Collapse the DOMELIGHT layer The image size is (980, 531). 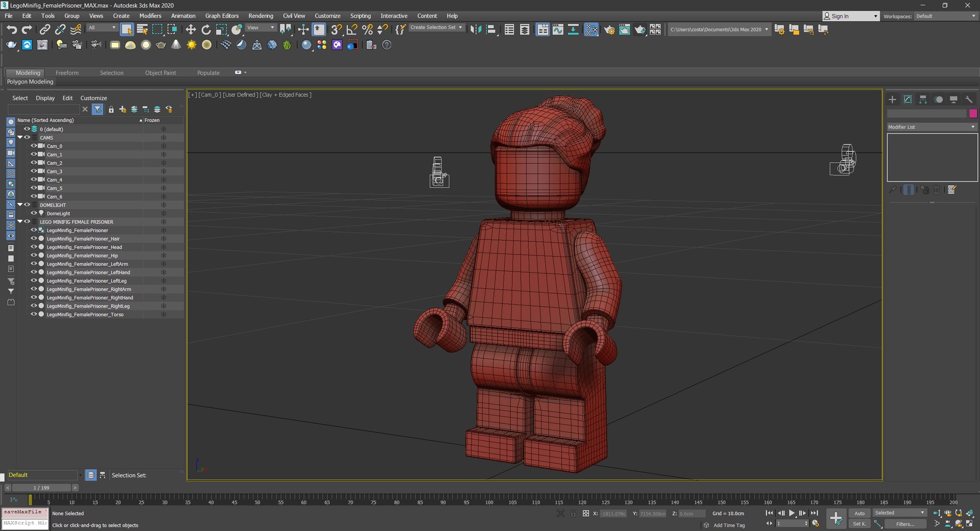tap(20, 205)
